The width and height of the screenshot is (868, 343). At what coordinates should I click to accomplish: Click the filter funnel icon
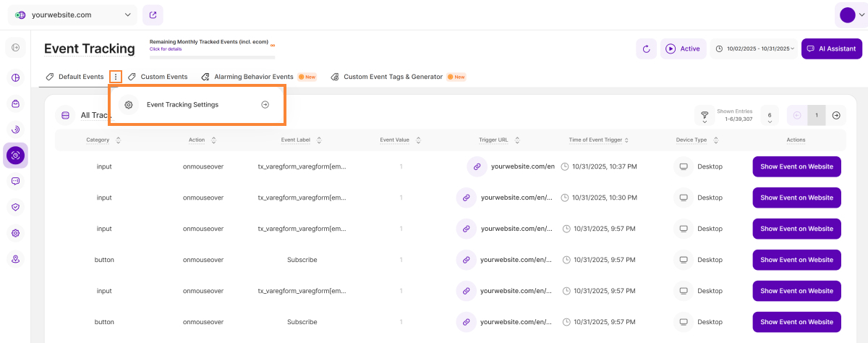(702, 115)
